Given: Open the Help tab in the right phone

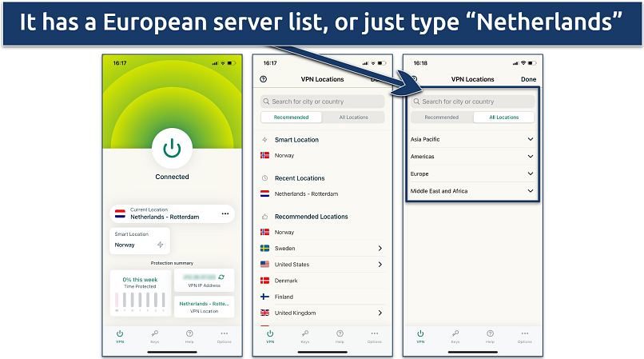Looking at the screenshot, I should 490,336.
